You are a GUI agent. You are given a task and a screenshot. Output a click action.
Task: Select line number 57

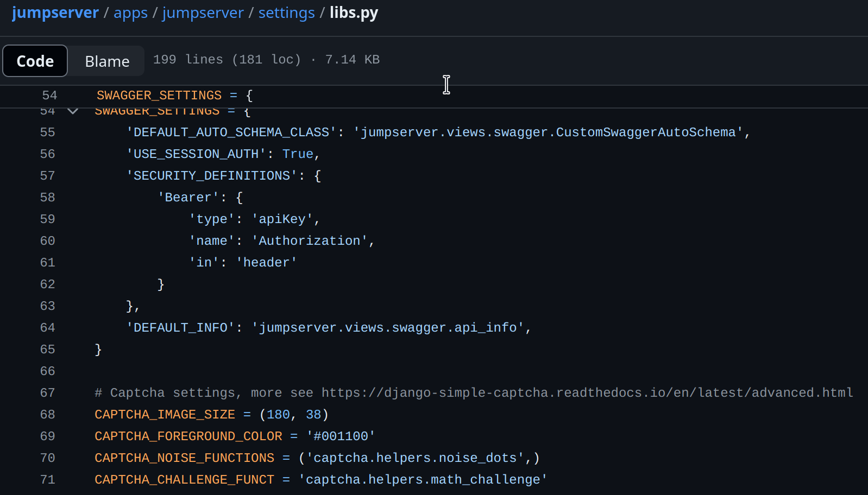[x=48, y=176]
